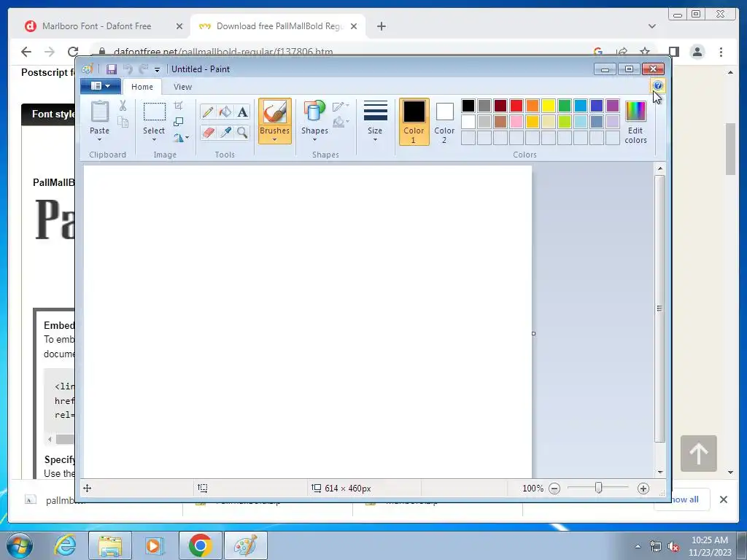The height and width of the screenshot is (560, 747).
Task: Click zoom out minus button in status bar
Action: click(554, 489)
